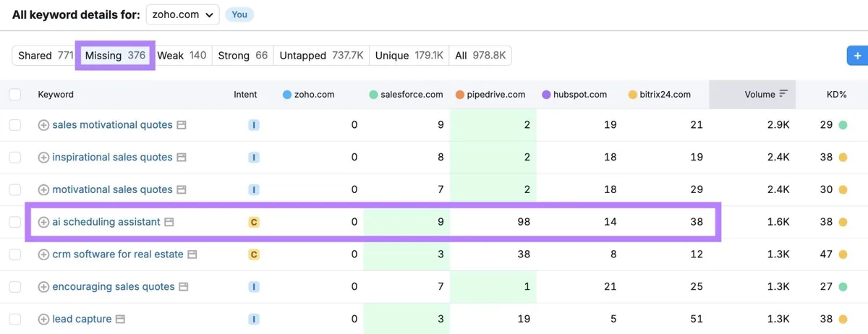Image resolution: width=868 pixels, height=334 pixels.
Task: Open 'crm software for real estate' keyword link
Action: (118, 254)
